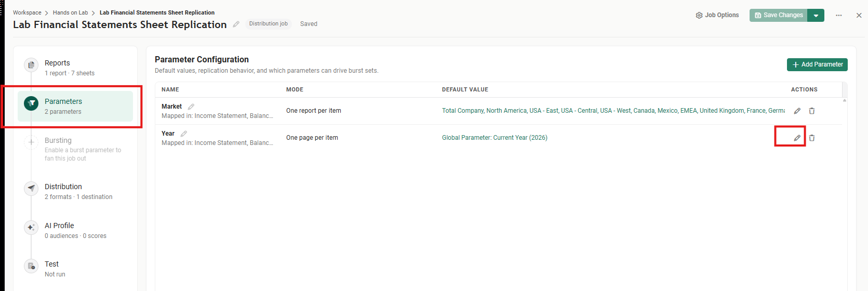Viewport: 868px width, 291px height.
Task: Click One report per item mode
Action: [x=314, y=111]
